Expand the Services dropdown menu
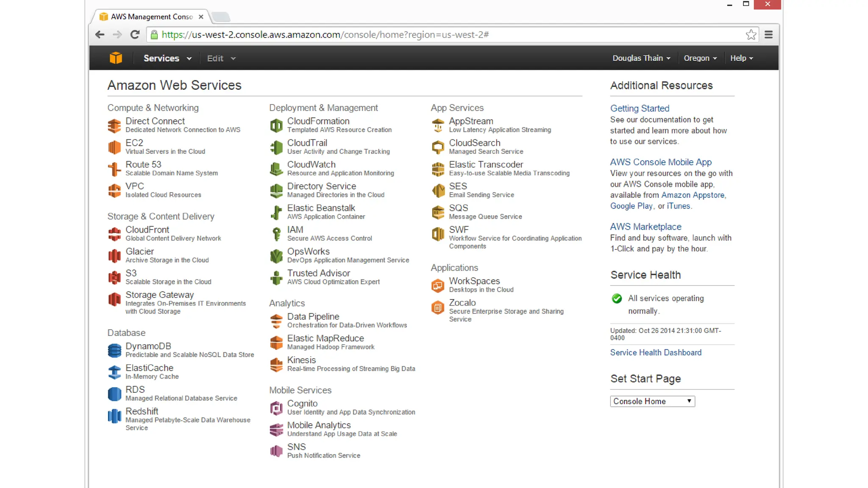The image size is (868, 488). coord(167,58)
